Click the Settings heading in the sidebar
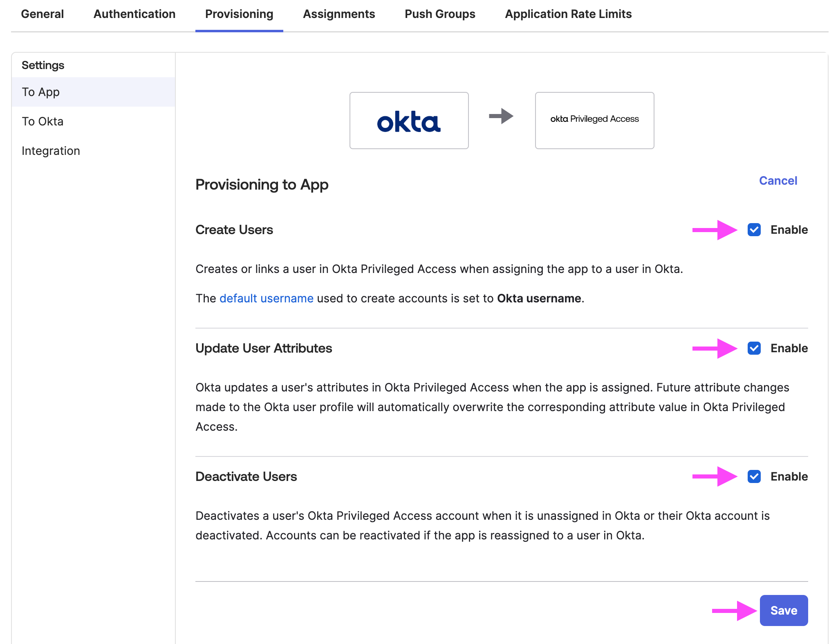The image size is (838, 644). (x=43, y=65)
